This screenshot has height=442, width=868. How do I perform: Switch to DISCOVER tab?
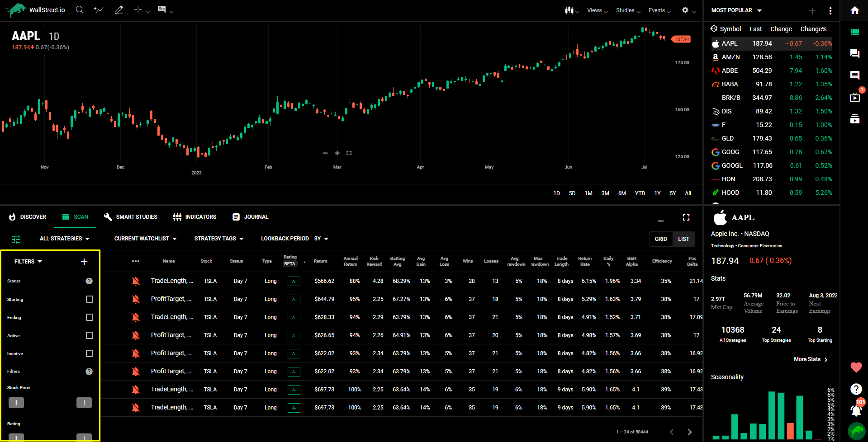tap(28, 217)
